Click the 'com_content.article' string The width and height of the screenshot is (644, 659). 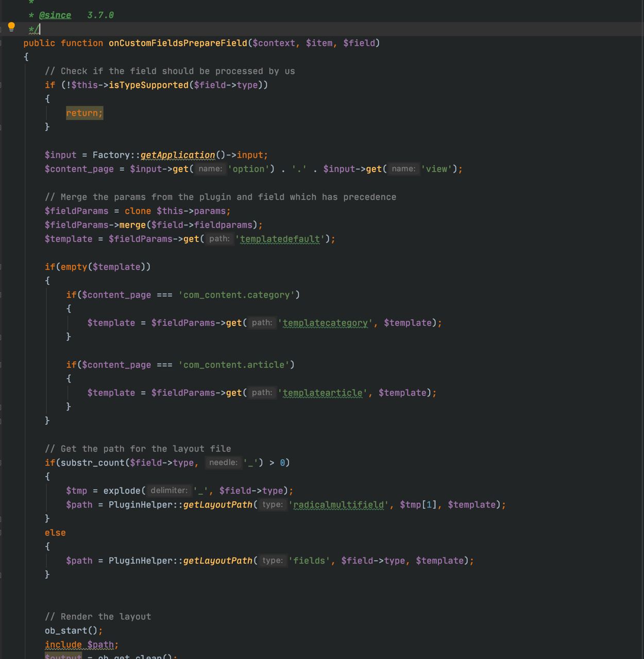pyautogui.click(x=234, y=365)
